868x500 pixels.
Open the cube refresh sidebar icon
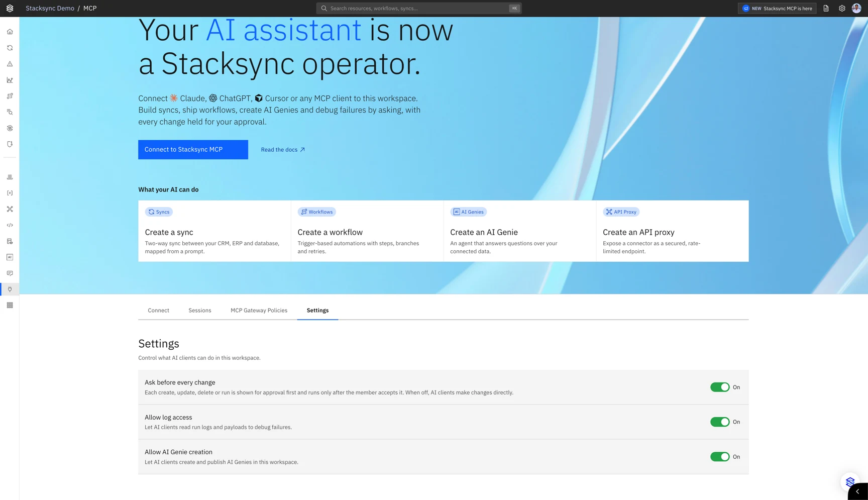(10, 128)
